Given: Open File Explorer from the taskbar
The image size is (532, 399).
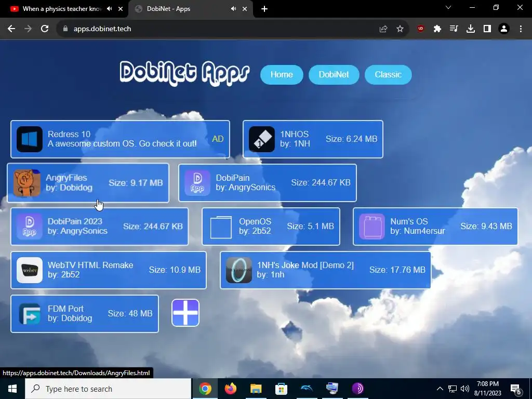Looking at the screenshot, I should pyautogui.click(x=256, y=389).
